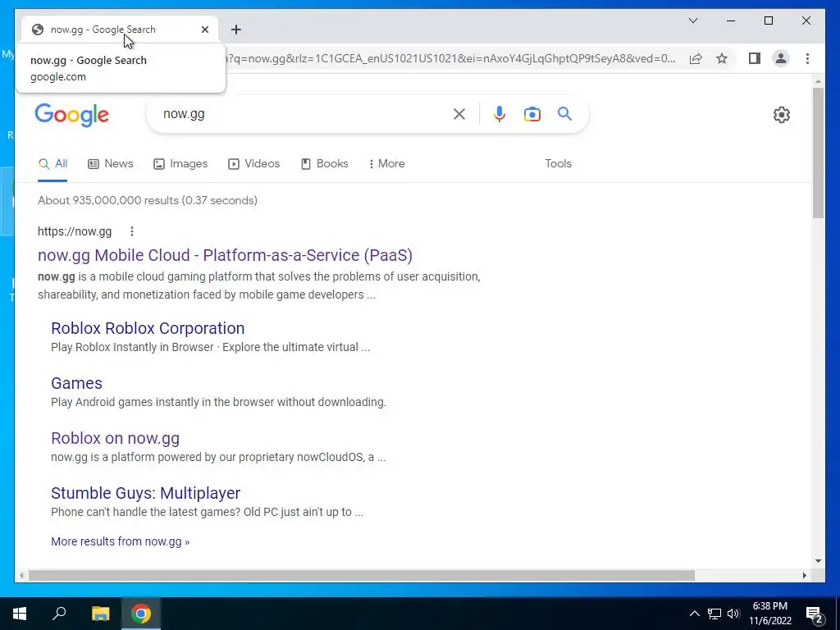
Task: Click the vertical scrollbar thumb
Action: (818, 153)
